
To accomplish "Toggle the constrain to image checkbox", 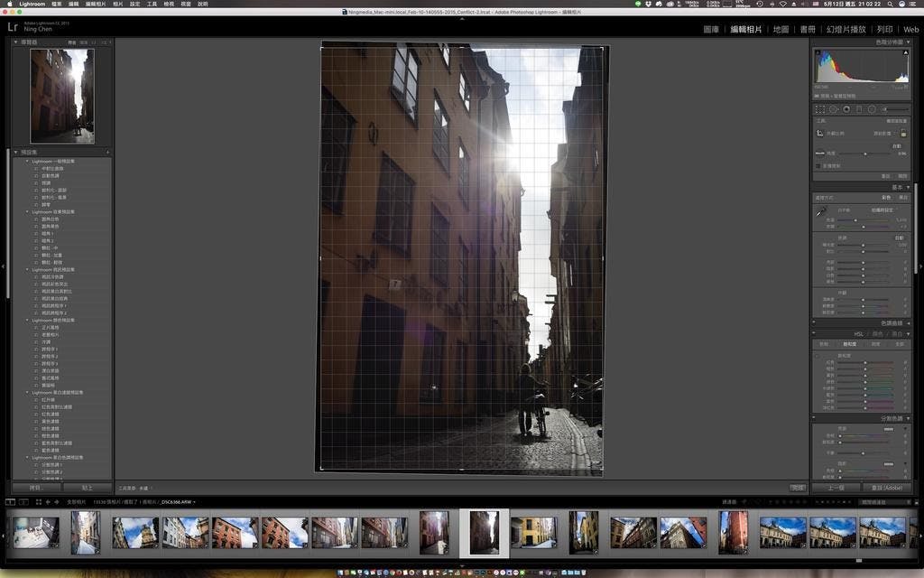I will coord(818,165).
